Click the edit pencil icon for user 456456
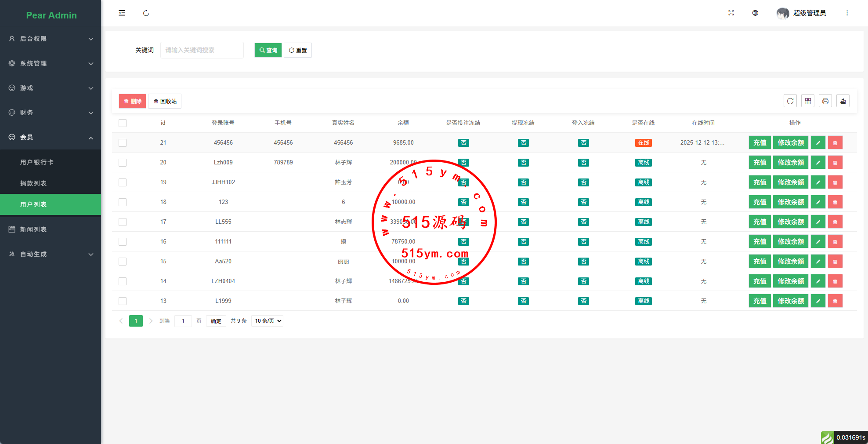This screenshot has width=868, height=444. point(818,143)
